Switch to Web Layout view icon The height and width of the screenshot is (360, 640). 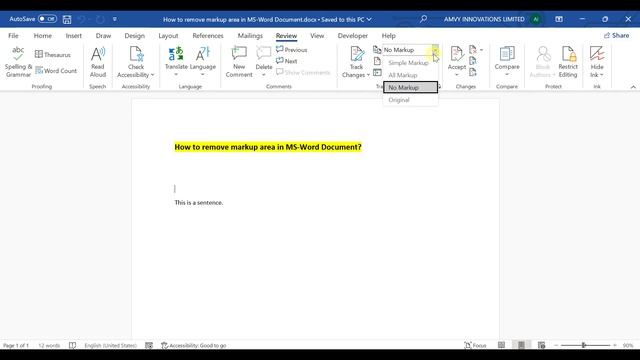(x=542, y=345)
